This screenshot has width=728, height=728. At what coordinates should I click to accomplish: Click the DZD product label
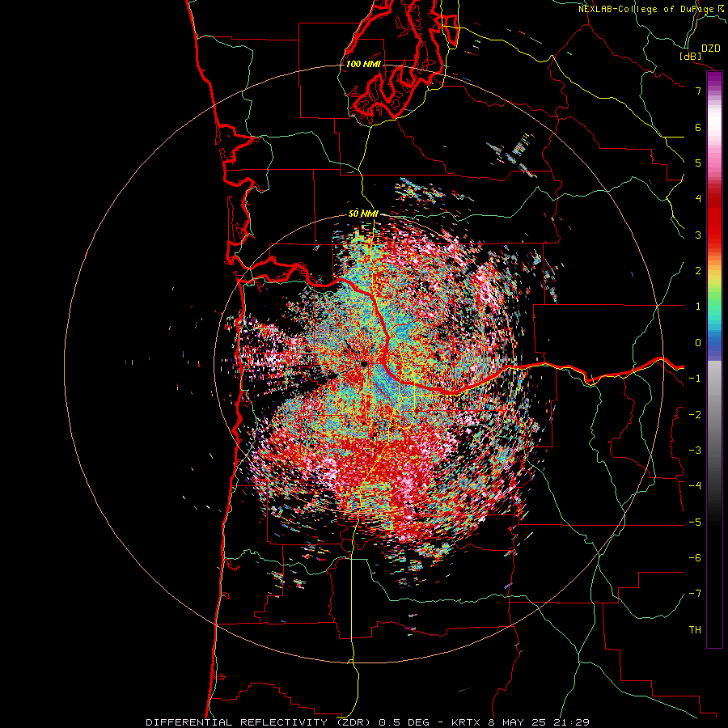pyautogui.click(x=711, y=49)
